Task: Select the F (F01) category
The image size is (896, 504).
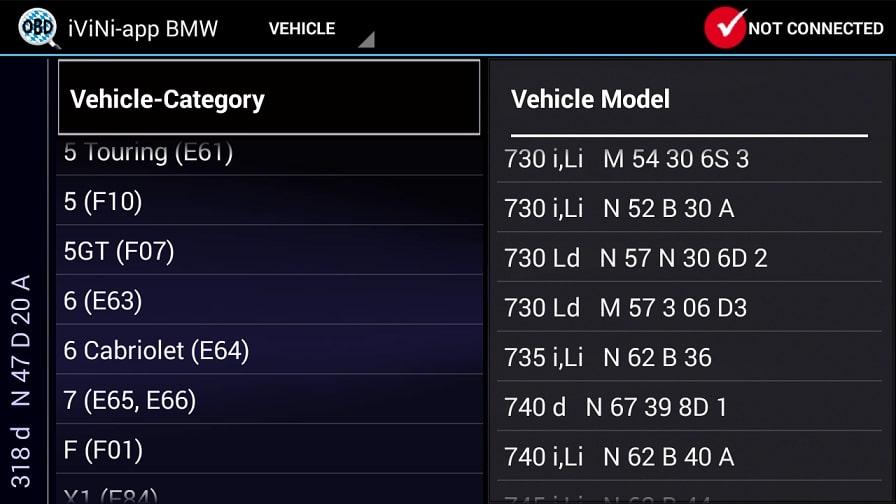Action: pyautogui.click(x=270, y=449)
